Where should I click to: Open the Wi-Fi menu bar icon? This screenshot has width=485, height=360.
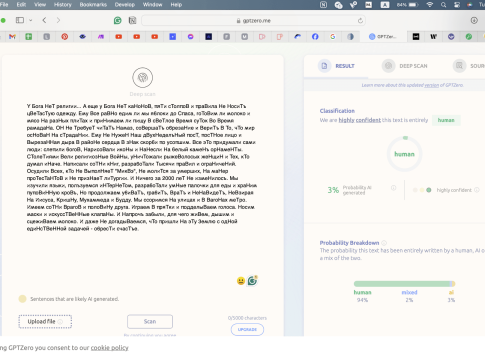(x=430, y=5)
